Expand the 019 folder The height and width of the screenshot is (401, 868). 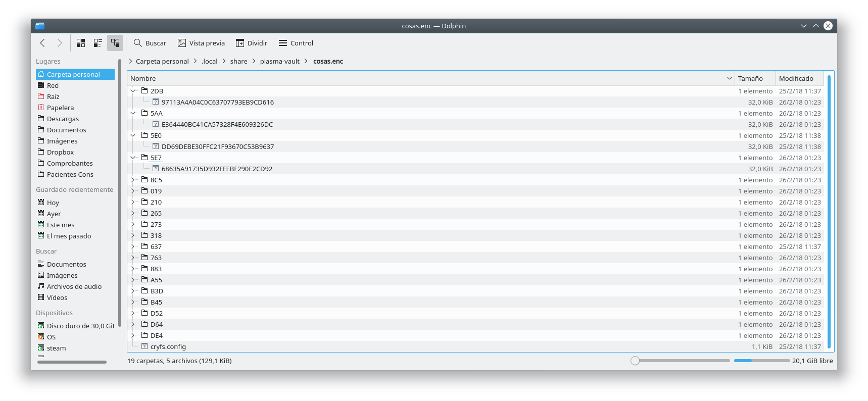(x=133, y=191)
